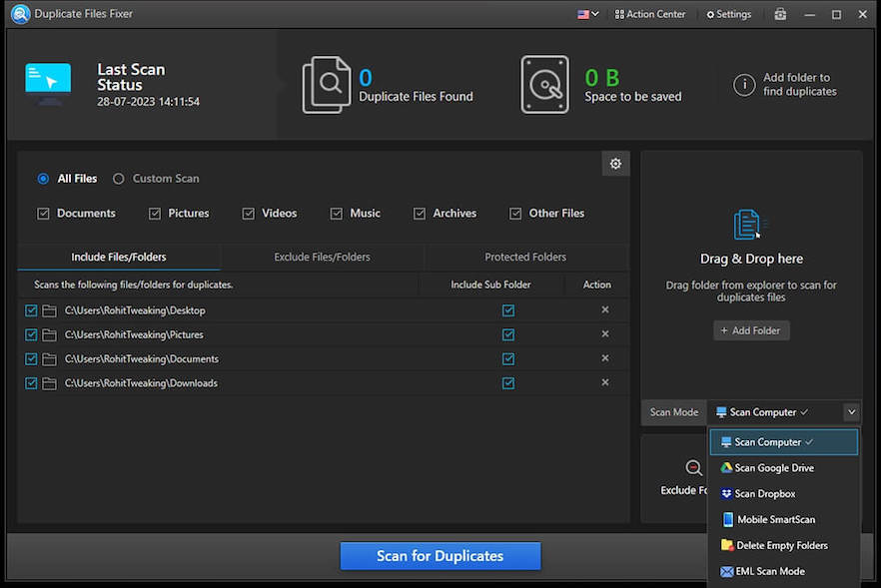The height and width of the screenshot is (588, 881).
Task: Toggle the Videos checkbox
Action: click(249, 214)
